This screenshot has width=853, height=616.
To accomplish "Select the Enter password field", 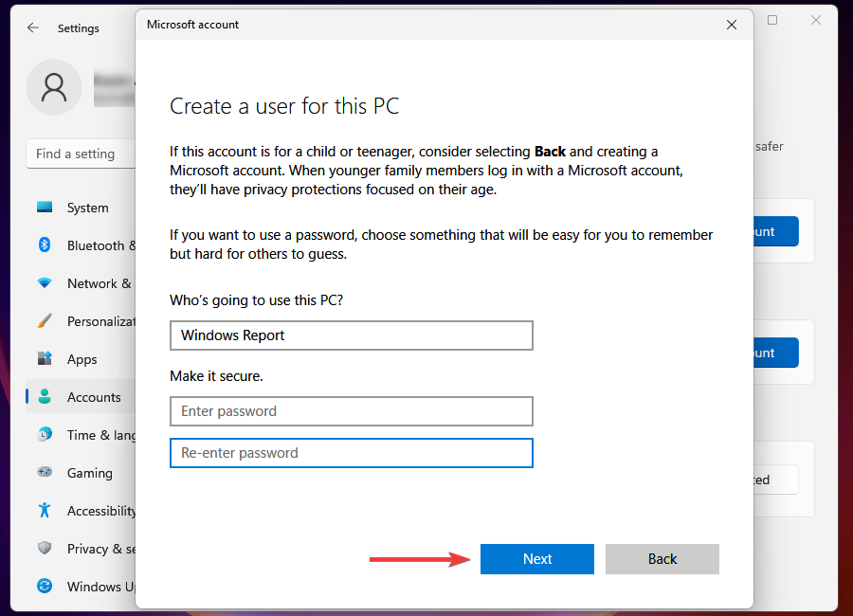I will click(x=351, y=411).
